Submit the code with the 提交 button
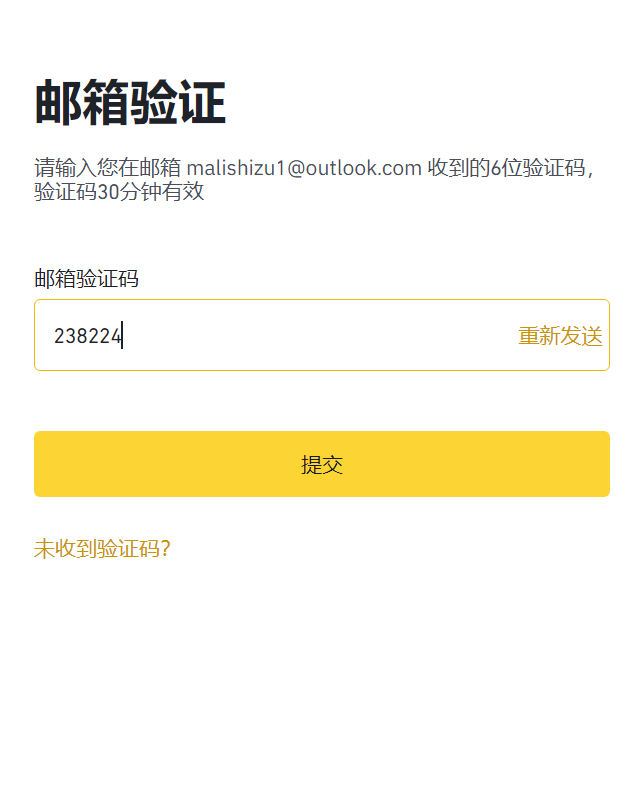This screenshot has width=630, height=790. pyautogui.click(x=321, y=464)
